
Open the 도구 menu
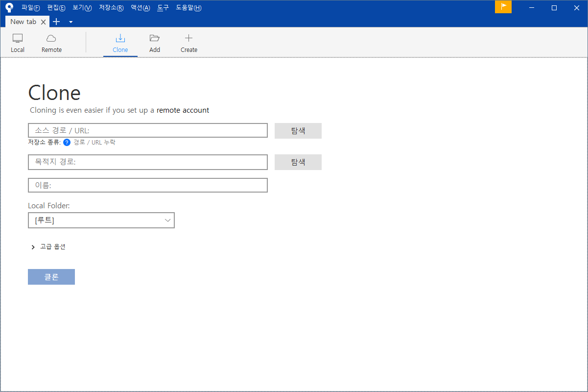coord(163,8)
